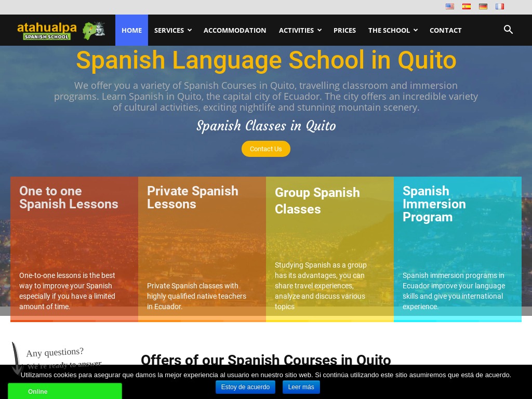Click the Atahualpa Spanish School logo

[47, 30]
